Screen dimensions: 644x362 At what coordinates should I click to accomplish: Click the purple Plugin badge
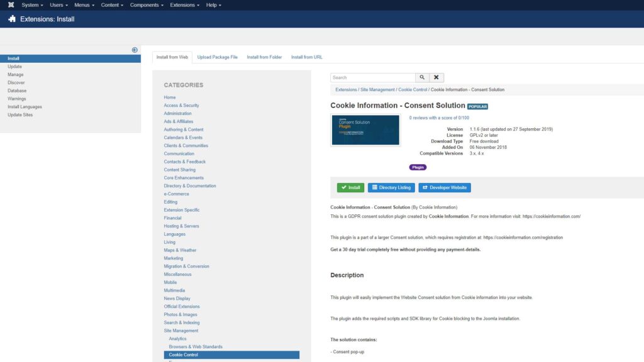pos(418,167)
